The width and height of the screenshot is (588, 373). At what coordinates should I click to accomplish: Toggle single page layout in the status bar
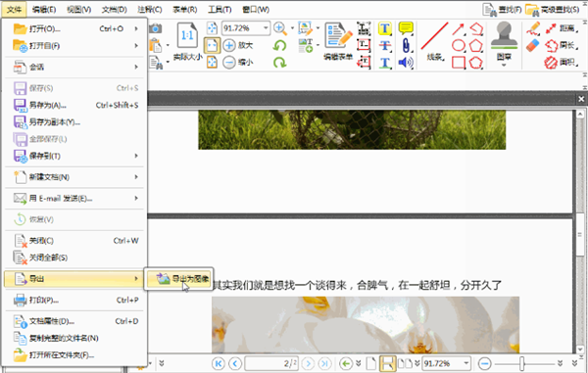click(x=370, y=363)
